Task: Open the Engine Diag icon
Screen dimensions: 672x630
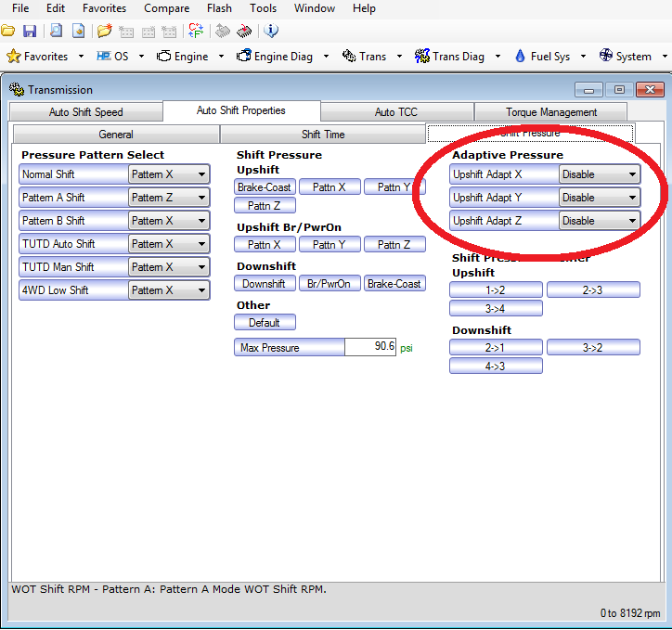Action: 244,56
